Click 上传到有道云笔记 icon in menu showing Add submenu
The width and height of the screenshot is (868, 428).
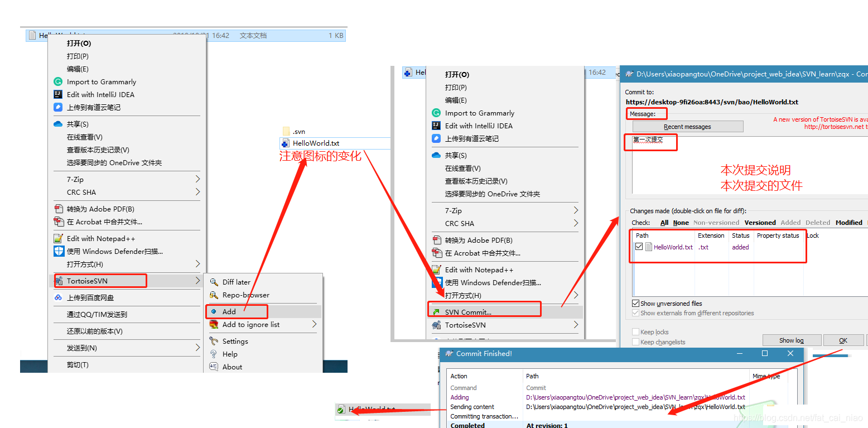coord(58,107)
